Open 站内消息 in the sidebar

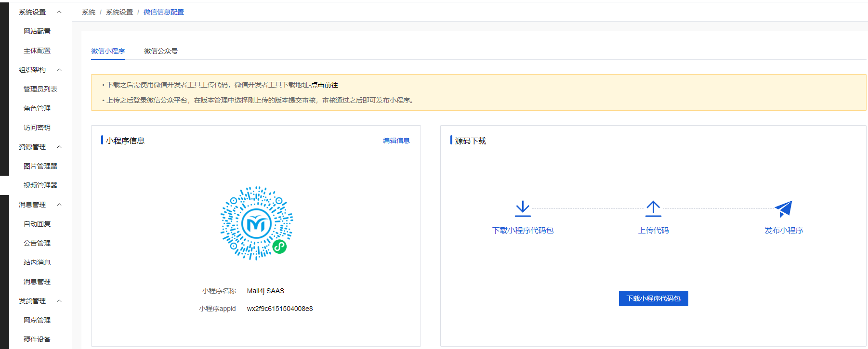pos(37,262)
